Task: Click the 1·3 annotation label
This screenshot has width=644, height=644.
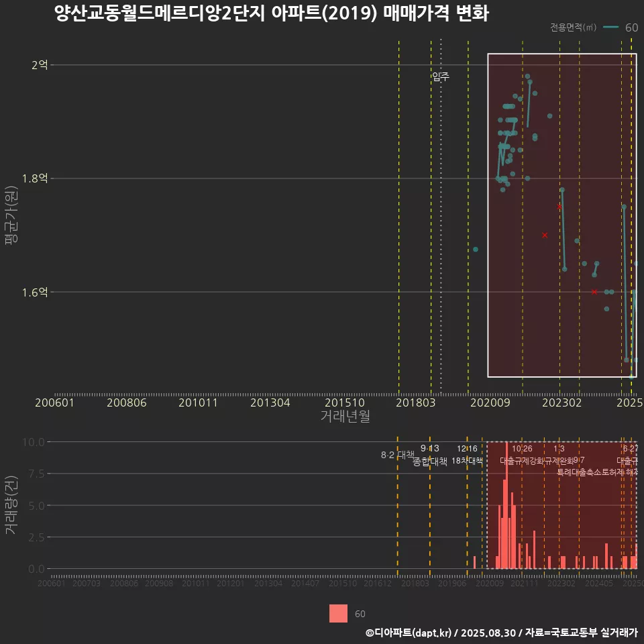Action: coord(559,449)
